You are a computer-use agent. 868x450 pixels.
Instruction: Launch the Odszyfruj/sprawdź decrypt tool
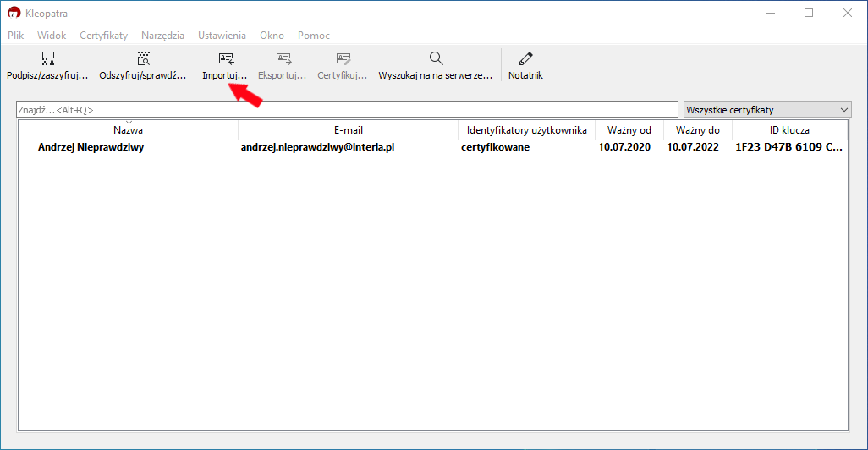(143, 65)
